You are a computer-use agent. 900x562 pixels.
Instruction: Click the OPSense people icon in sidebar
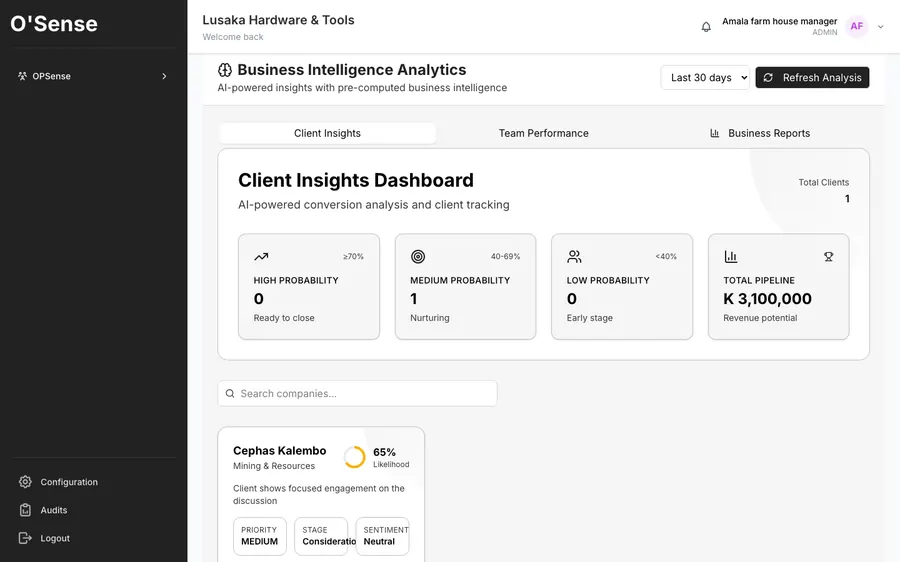click(x=22, y=76)
